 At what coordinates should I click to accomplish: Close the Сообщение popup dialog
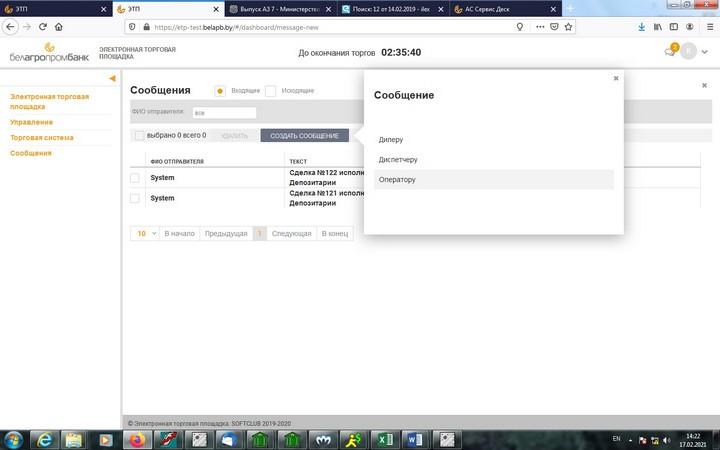coord(616,78)
